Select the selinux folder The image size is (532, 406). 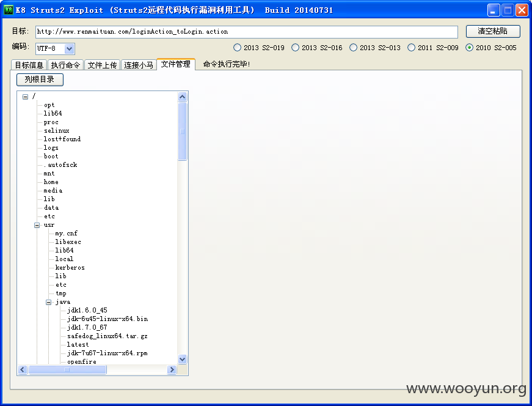56,130
